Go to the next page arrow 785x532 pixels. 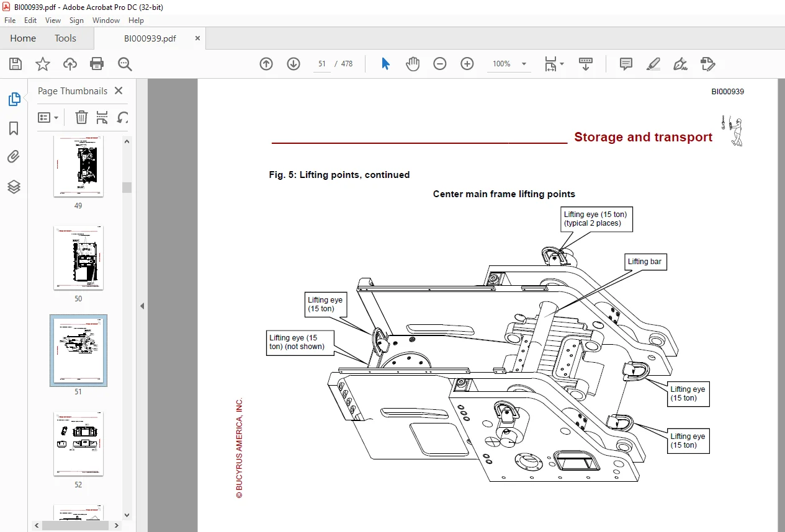point(294,64)
